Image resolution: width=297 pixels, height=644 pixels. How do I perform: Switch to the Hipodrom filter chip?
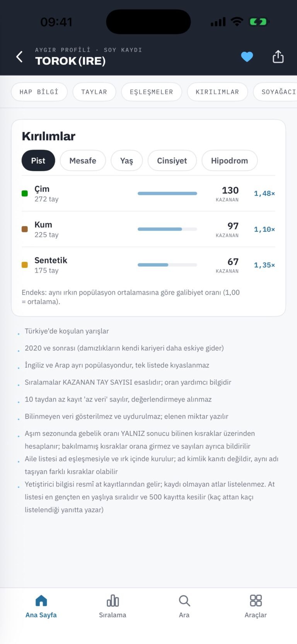coord(229,161)
